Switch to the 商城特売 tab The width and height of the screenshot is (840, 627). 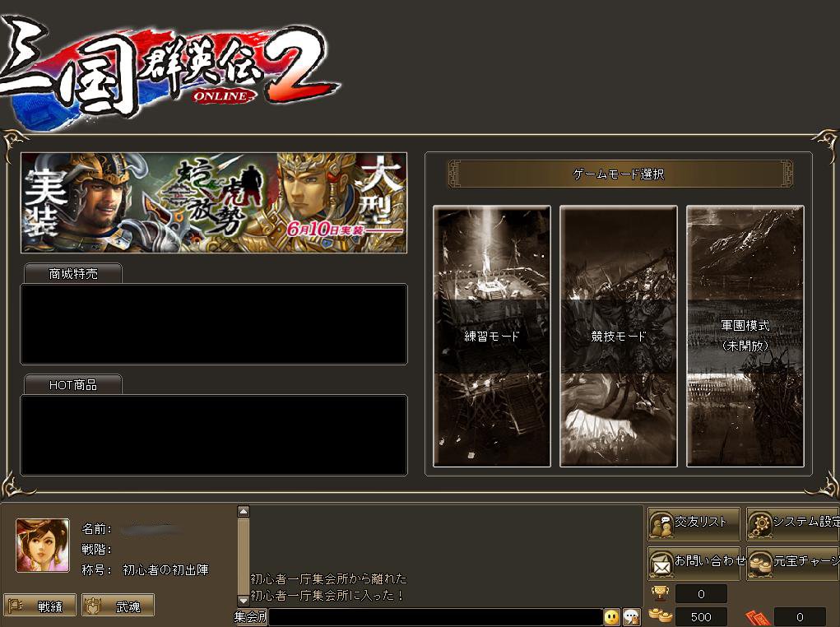73,273
